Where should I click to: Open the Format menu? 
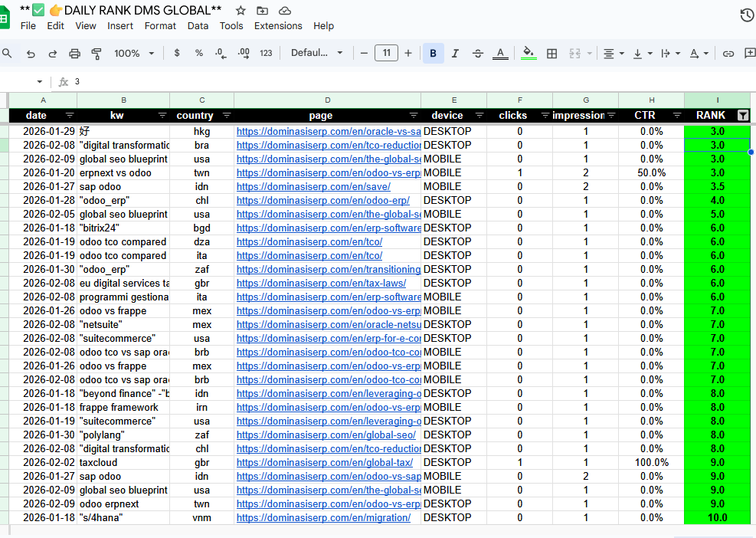click(160, 26)
